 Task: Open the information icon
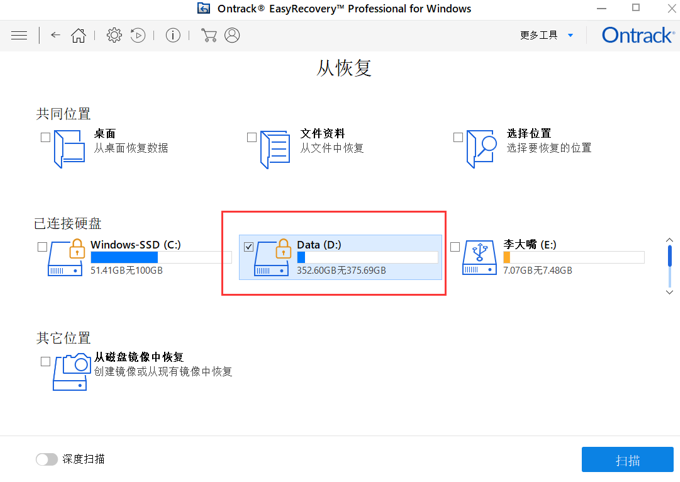coord(173,35)
